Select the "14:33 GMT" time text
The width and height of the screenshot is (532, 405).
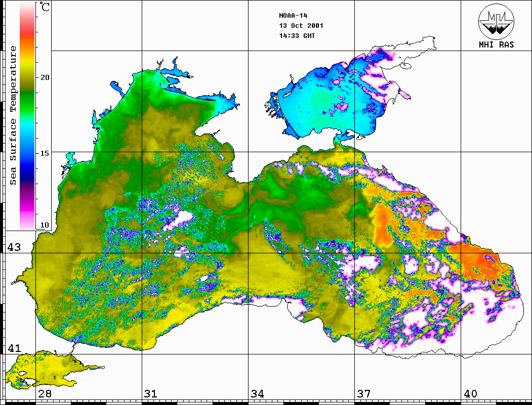tap(297, 36)
